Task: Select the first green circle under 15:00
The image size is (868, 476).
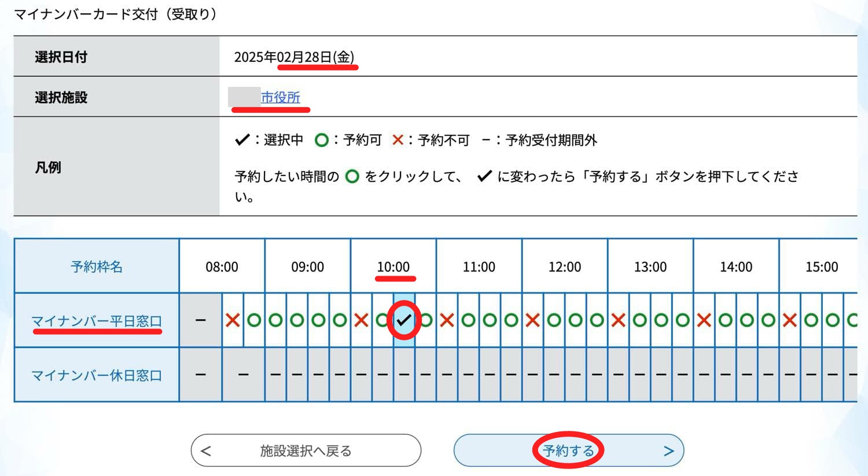Action: (x=811, y=320)
